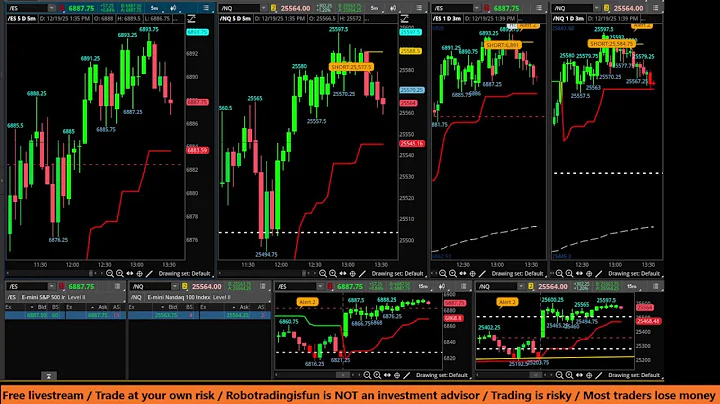The height and width of the screenshot is (404, 720).
Task: Click the Alert 2 bubble on /ES 15m chart
Action: click(x=307, y=302)
